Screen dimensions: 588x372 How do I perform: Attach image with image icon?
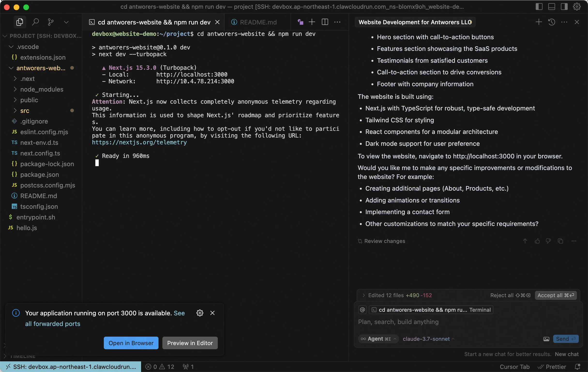(x=546, y=339)
